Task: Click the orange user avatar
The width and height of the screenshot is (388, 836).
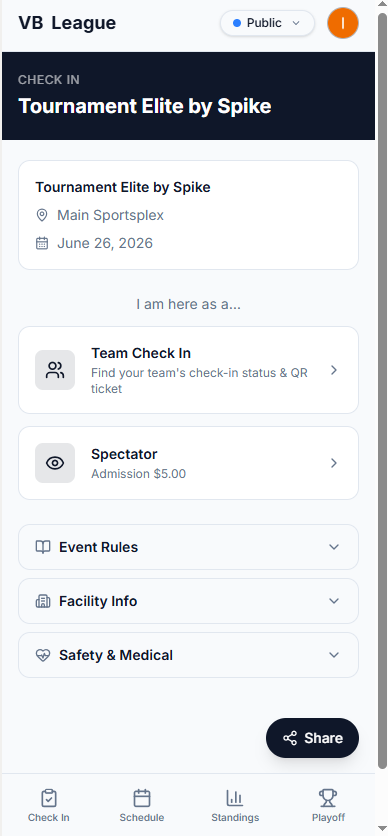Action: click(343, 23)
